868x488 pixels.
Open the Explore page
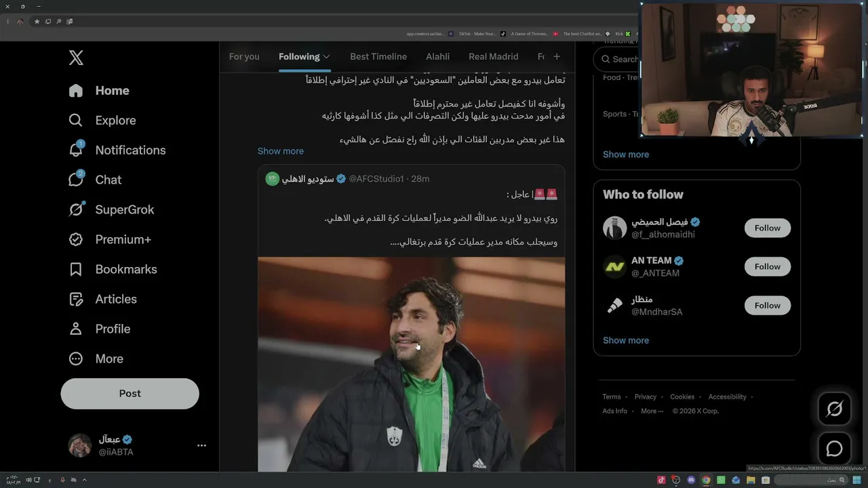pyautogui.click(x=102, y=121)
